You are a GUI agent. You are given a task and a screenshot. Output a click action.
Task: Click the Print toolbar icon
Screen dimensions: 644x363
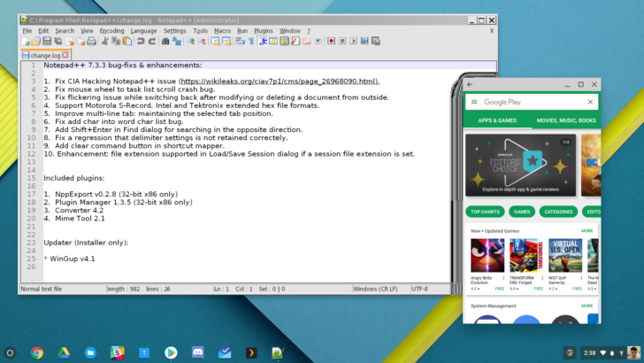coord(92,41)
